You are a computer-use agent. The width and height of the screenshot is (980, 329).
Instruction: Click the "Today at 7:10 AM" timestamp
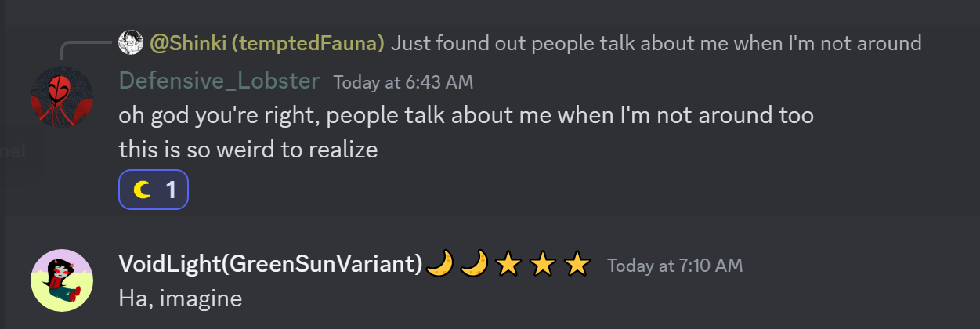click(x=674, y=266)
